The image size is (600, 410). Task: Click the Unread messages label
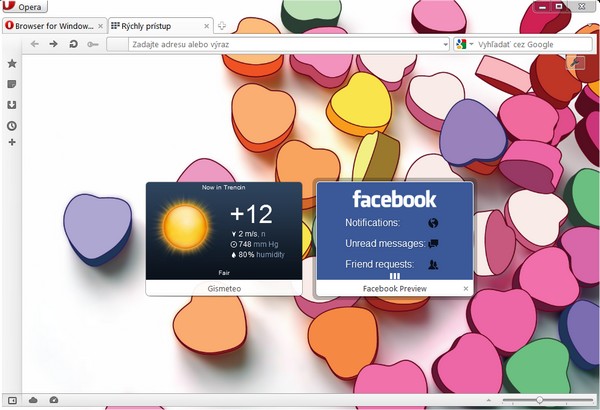tap(385, 243)
